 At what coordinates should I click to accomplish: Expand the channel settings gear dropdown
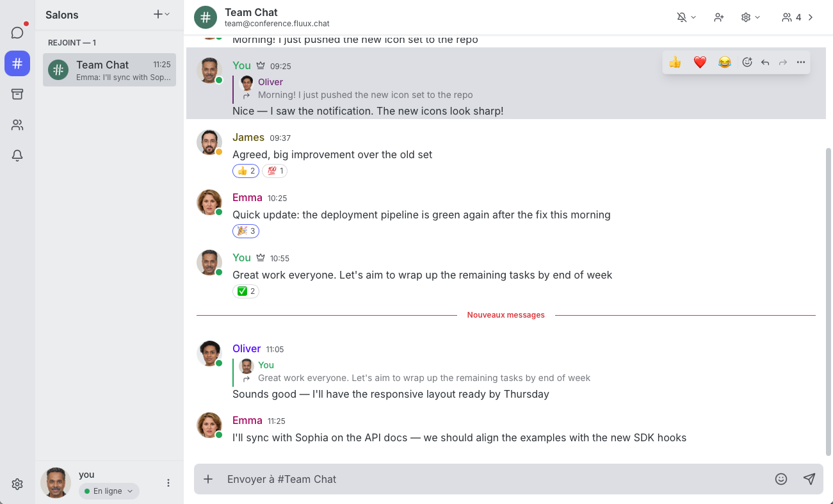(749, 17)
